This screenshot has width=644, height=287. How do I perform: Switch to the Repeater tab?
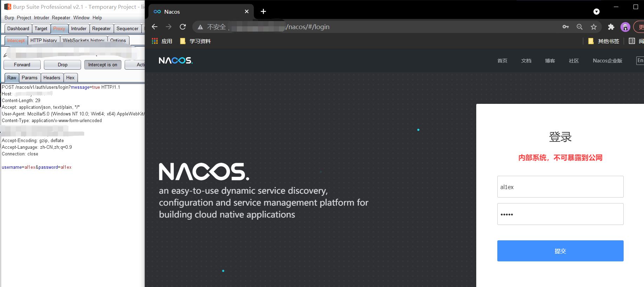(101, 28)
